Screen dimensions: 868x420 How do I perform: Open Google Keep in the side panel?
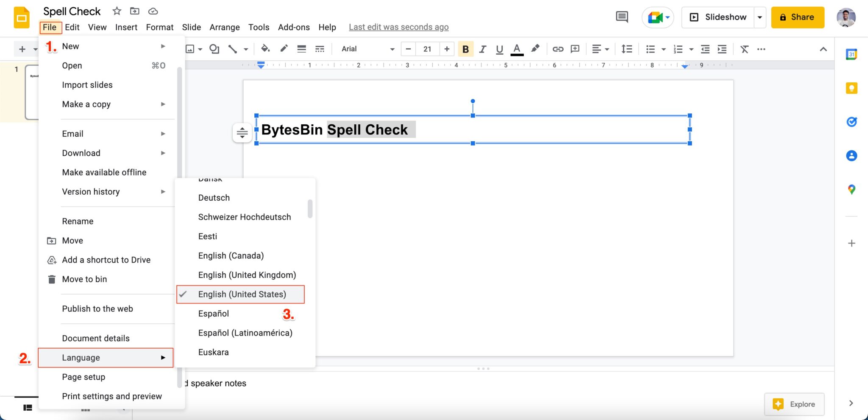point(852,88)
